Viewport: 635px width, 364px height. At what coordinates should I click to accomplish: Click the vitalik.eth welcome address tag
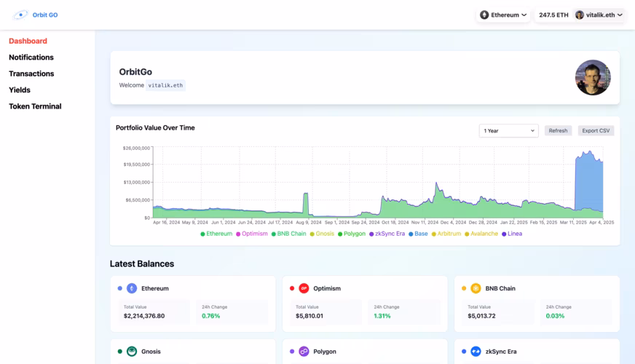tap(165, 85)
